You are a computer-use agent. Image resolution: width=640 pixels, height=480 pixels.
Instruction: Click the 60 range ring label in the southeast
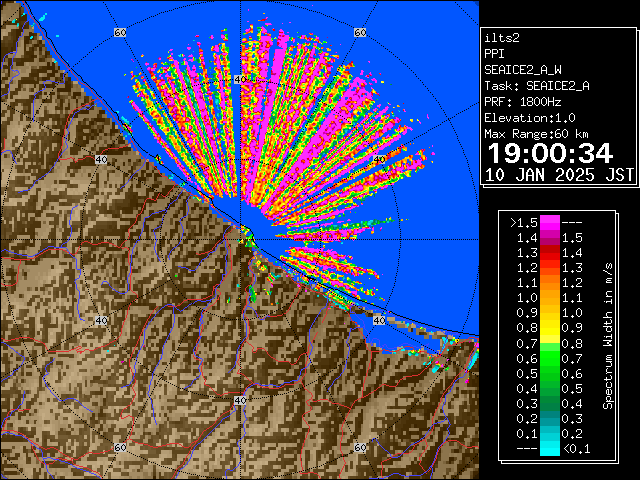coord(360,447)
